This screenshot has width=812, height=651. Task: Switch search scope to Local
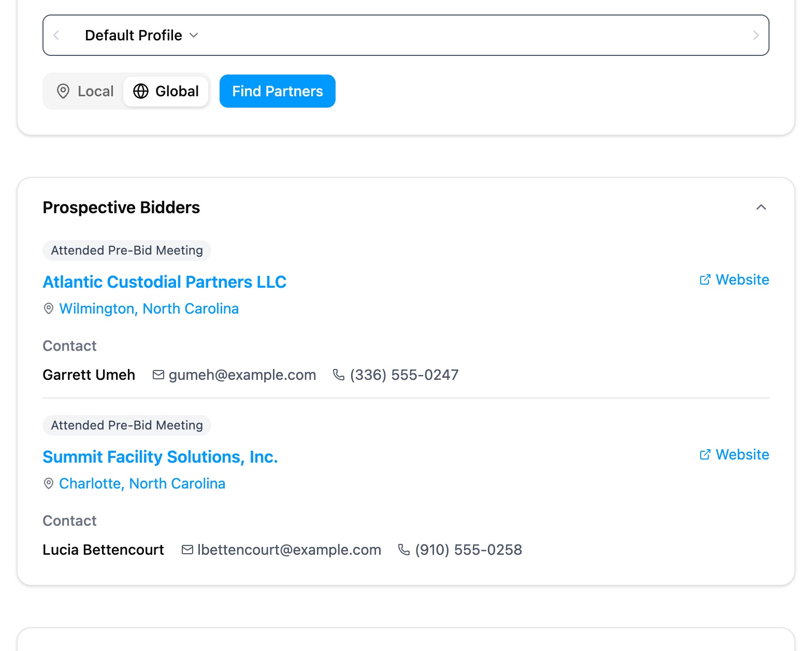coord(85,91)
